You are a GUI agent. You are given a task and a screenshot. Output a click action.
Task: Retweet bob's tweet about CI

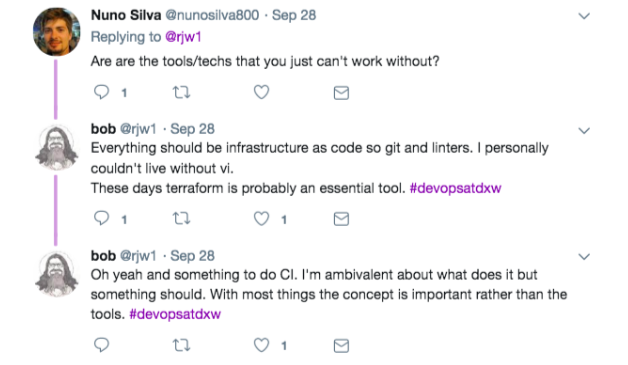point(181,345)
